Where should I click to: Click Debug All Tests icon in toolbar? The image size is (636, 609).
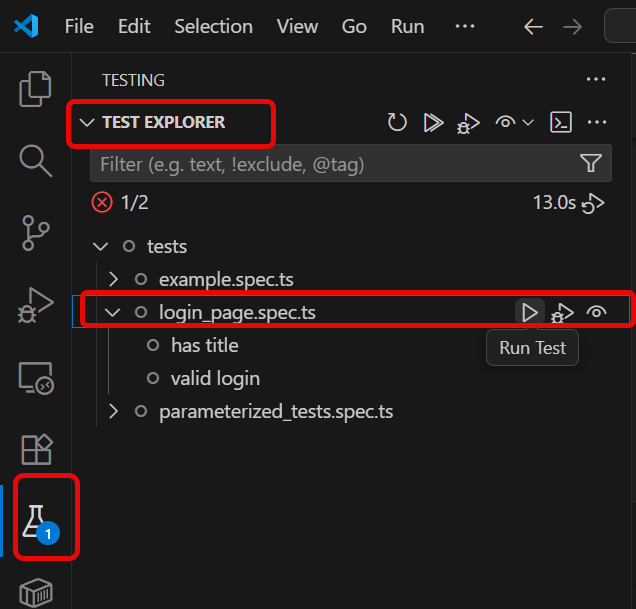point(467,123)
